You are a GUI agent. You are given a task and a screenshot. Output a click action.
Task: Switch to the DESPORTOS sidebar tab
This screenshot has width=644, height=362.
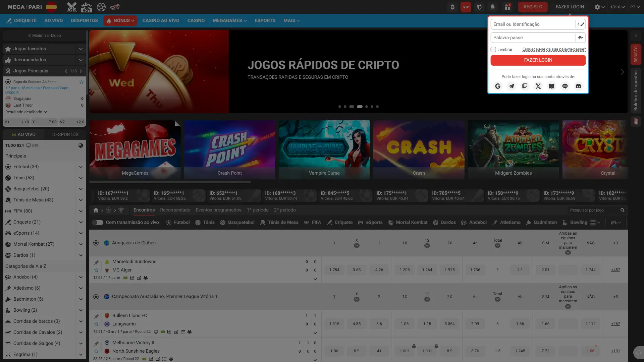pyautogui.click(x=65, y=134)
